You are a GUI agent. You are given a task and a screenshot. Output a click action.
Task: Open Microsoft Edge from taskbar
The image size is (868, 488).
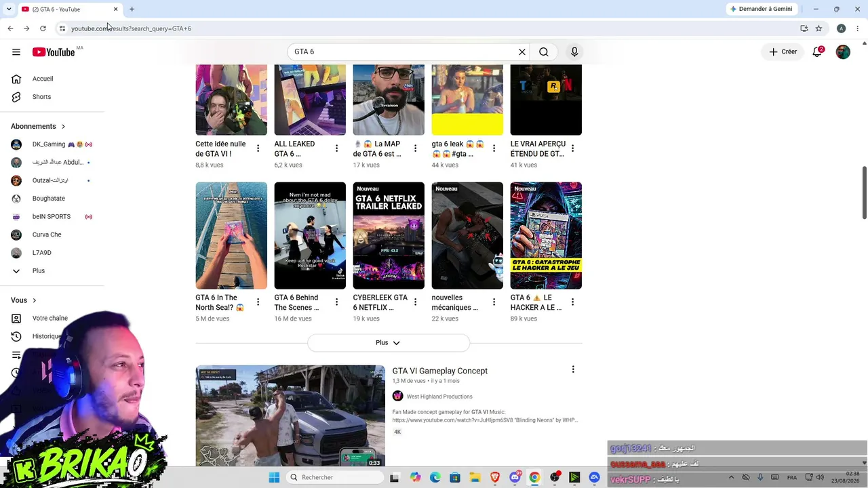435,477
